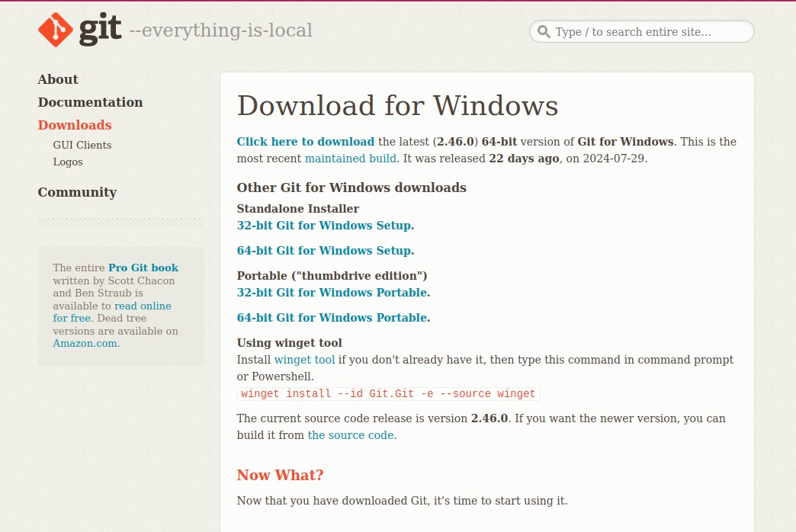Viewport: 796px width, 532px height.
Task: Follow 'read online for free' link
Action: 112,312
